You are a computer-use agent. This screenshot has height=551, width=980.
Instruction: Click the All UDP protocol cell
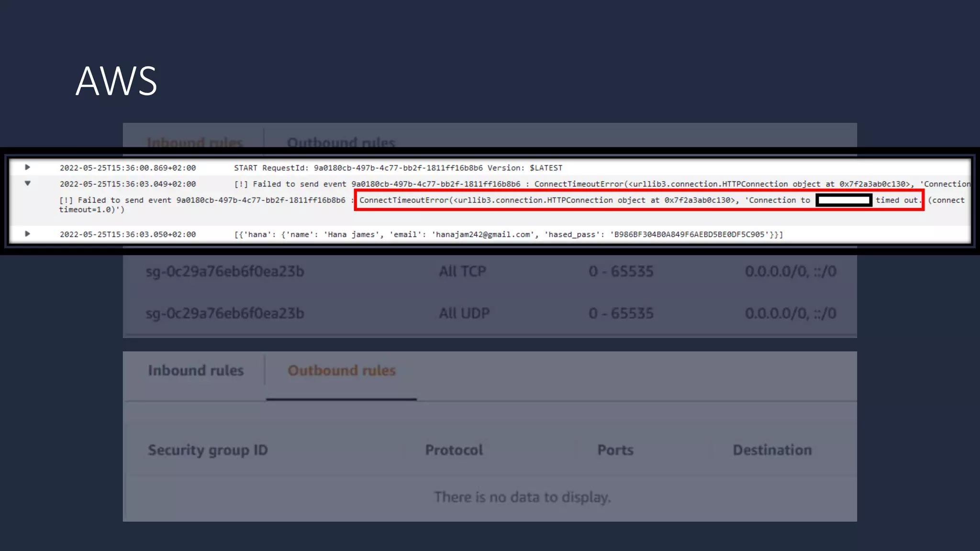(464, 313)
